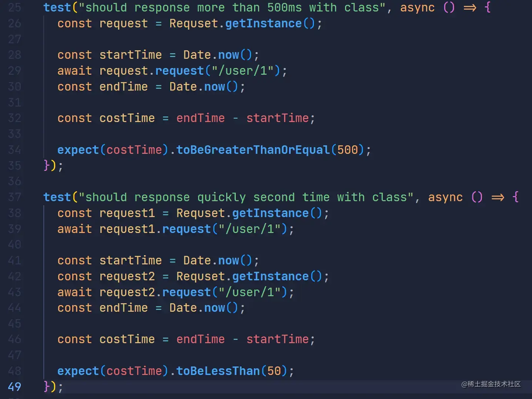The image size is (532, 399).
Task: Click the red startTime operand on line 46
Action: (278, 339)
